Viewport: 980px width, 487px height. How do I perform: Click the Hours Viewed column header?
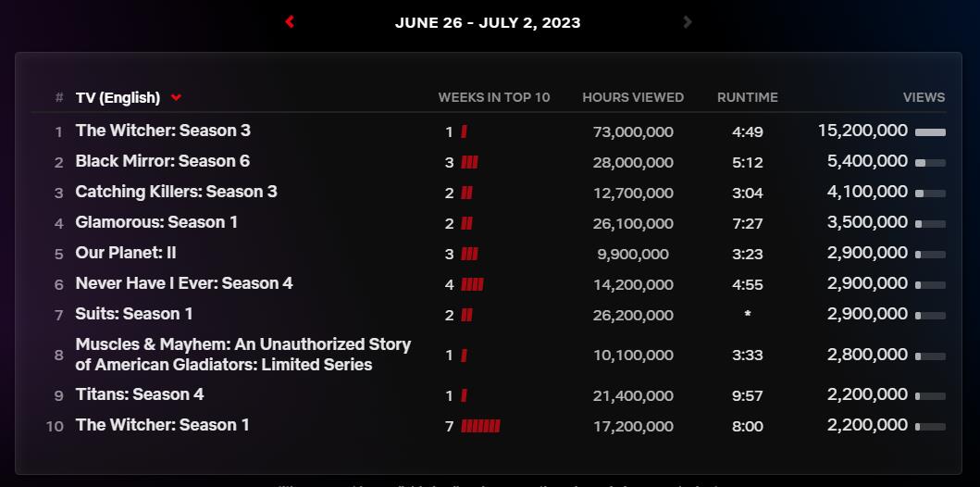[633, 97]
